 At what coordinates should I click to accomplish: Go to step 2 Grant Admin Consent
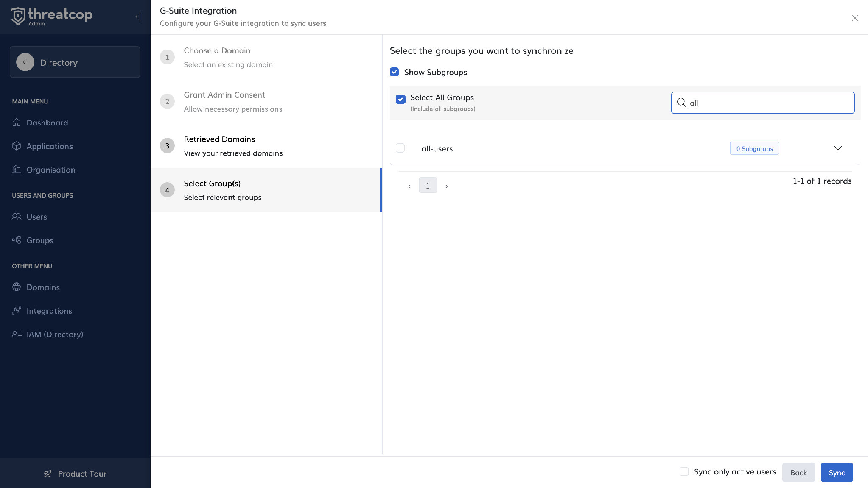pyautogui.click(x=266, y=101)
